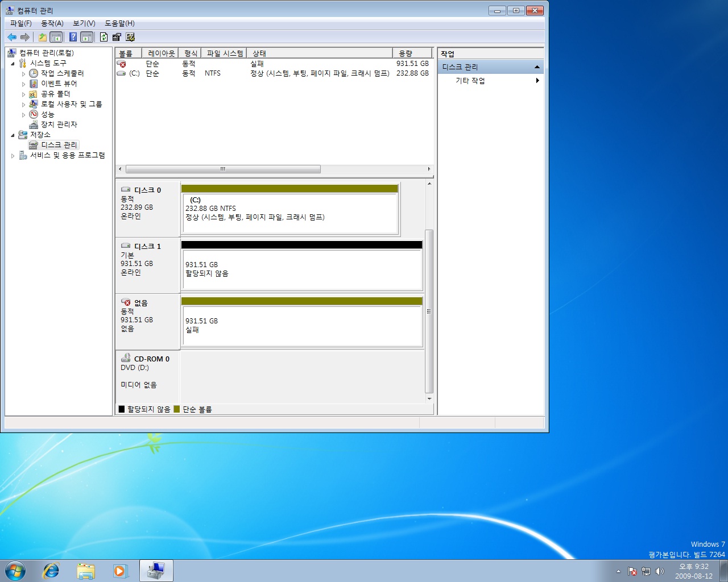The image size is (728, 582).
Task: Open the 파일(F) menu
Action: [21, 23]
